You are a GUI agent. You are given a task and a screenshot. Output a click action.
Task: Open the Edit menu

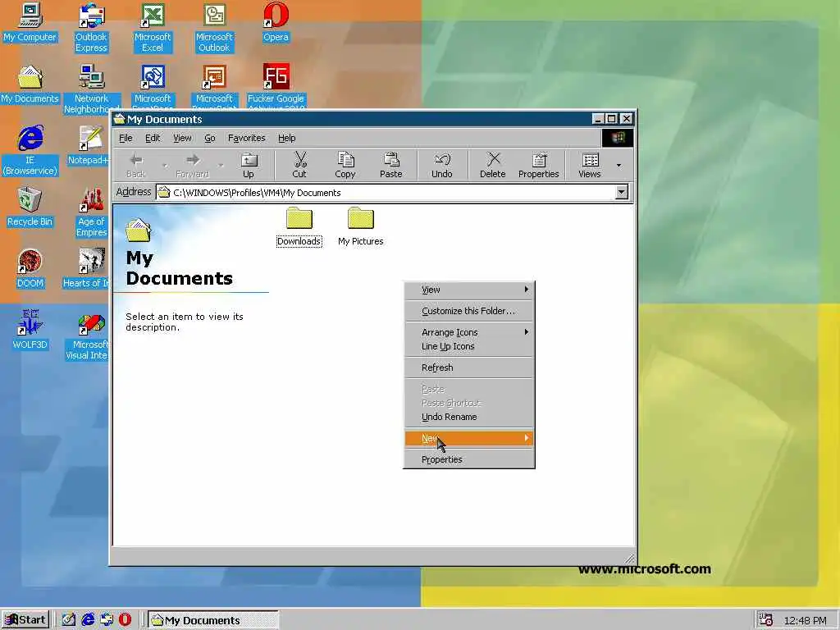tap(153, 138)
